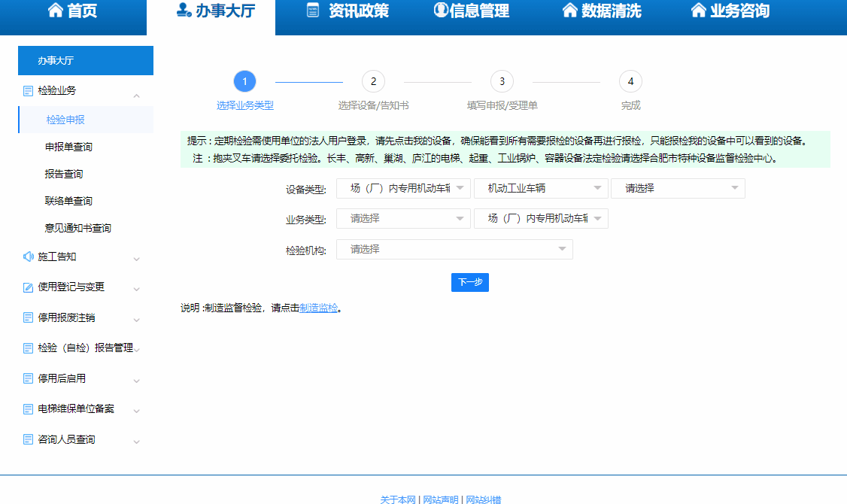
Task: Click step 2 circle 选择设备/告知书
Action: [373, 81]
